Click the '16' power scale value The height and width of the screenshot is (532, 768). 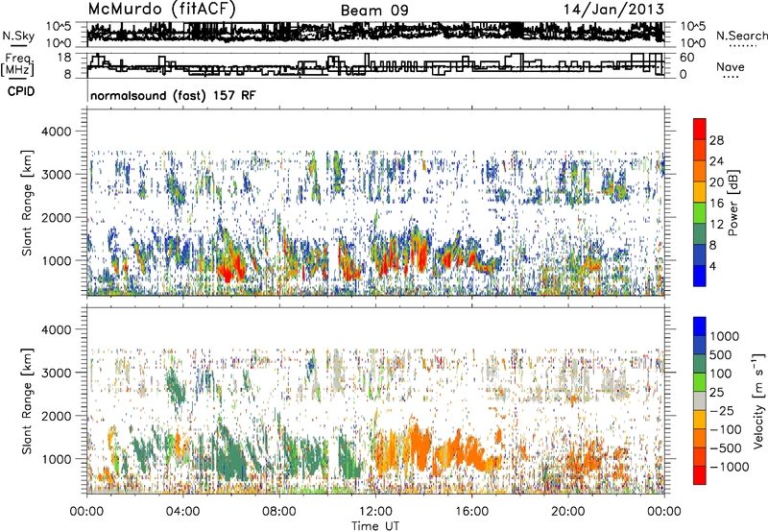click(716, 204)
